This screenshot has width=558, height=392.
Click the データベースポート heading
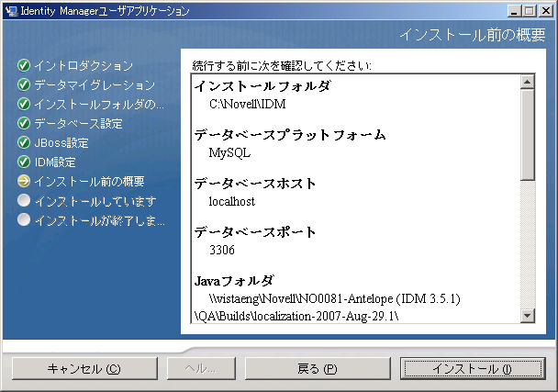point(255,232)
